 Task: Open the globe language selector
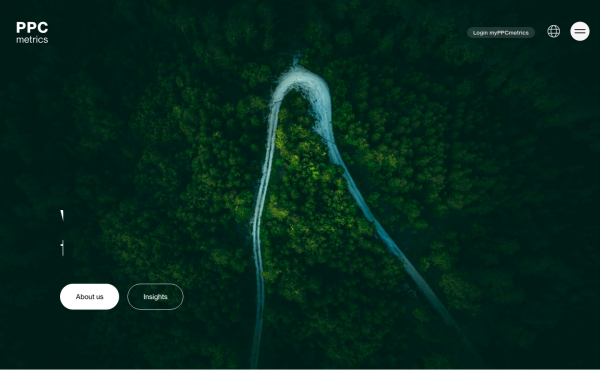point(553,31)
